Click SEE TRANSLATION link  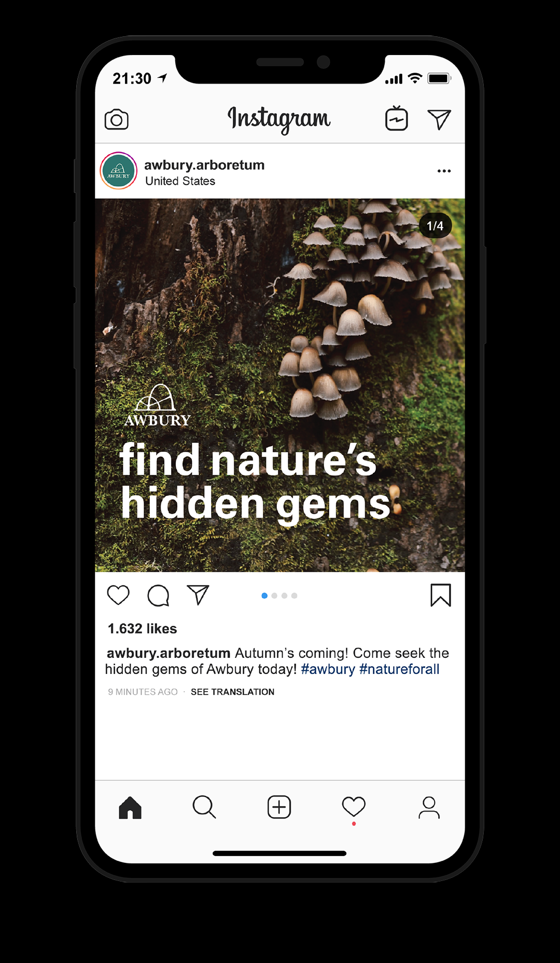click(x=232, y=692)
